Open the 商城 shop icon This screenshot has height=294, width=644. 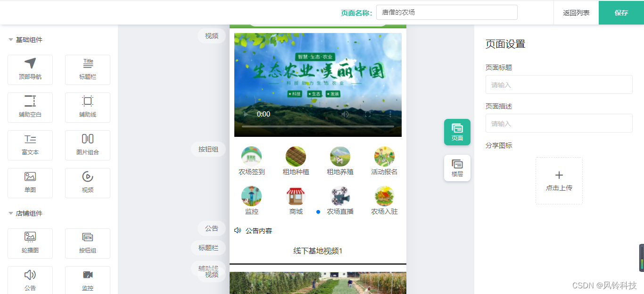296,196
